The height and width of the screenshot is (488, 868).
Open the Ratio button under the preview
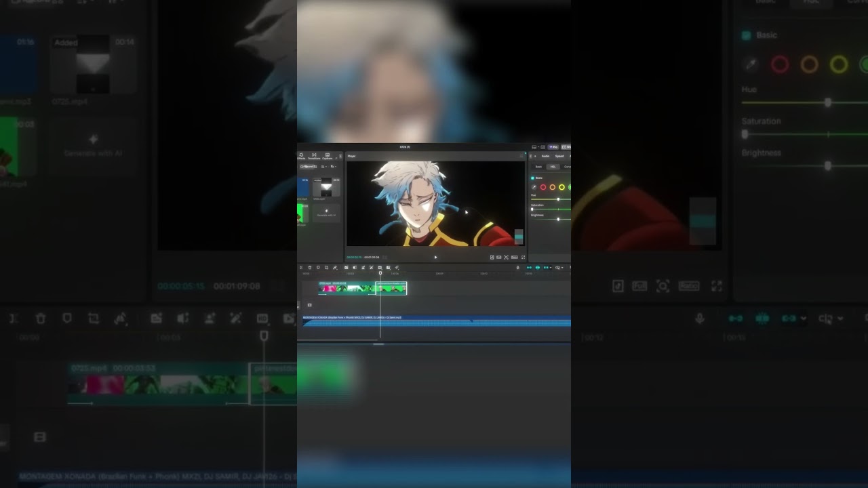click(515, 257)
